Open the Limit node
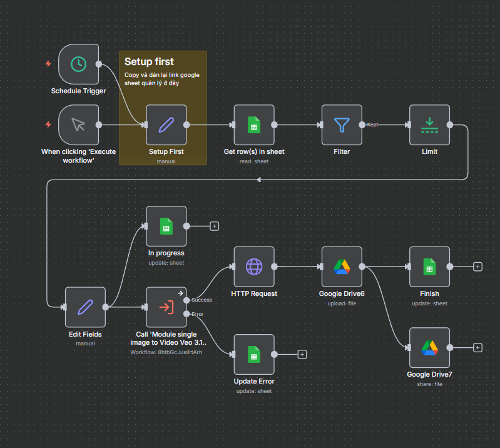The height and width of the screenshot is (448, 500). (429, 125)
